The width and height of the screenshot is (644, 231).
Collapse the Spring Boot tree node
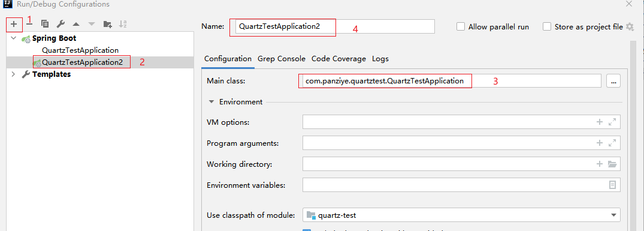[x=14, y=38]
